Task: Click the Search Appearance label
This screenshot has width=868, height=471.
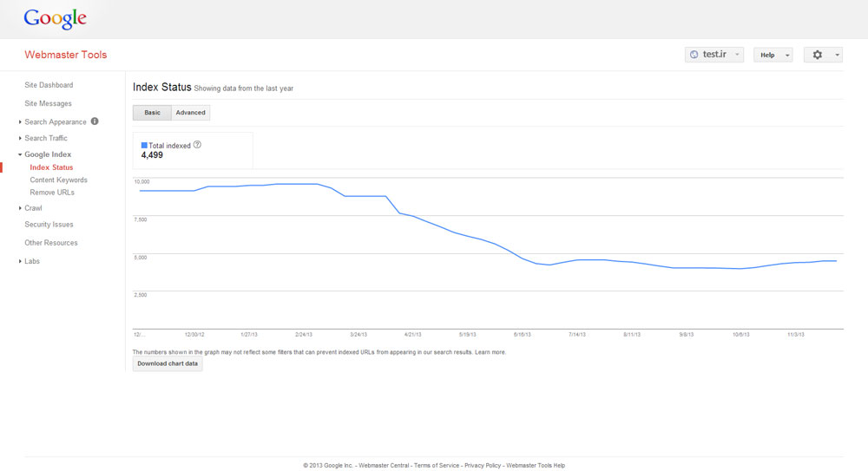Action: [x=56, y=121]
